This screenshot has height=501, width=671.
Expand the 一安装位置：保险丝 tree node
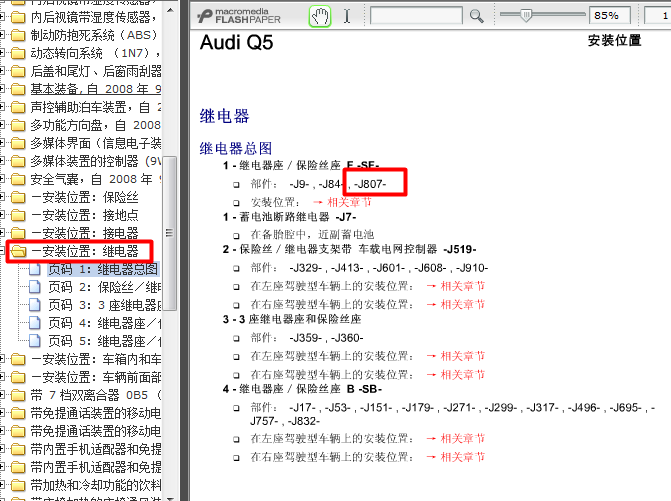pyautogui.click(x=2, y=197)
